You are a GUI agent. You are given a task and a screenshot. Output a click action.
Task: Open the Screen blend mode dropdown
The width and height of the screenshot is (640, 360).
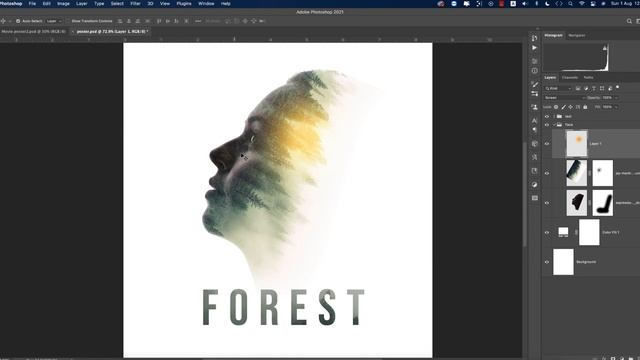point(565,98)
